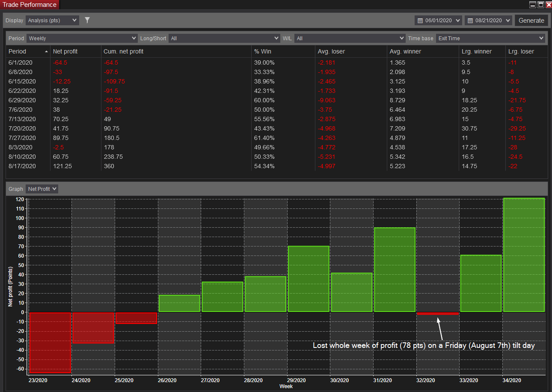Sort by the % Win column header
This screenshot has width=552, height=392.
pyautogui.click(x=263, y=51)
